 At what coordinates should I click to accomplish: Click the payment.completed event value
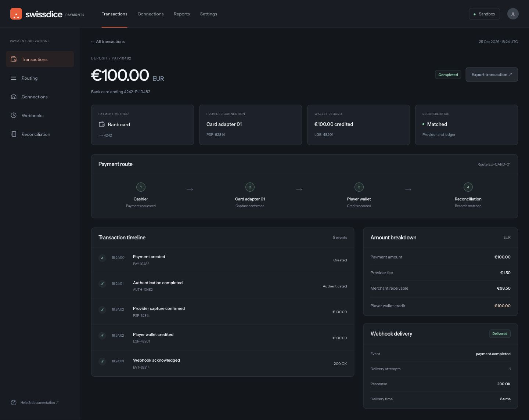click(x=493, y=354)
